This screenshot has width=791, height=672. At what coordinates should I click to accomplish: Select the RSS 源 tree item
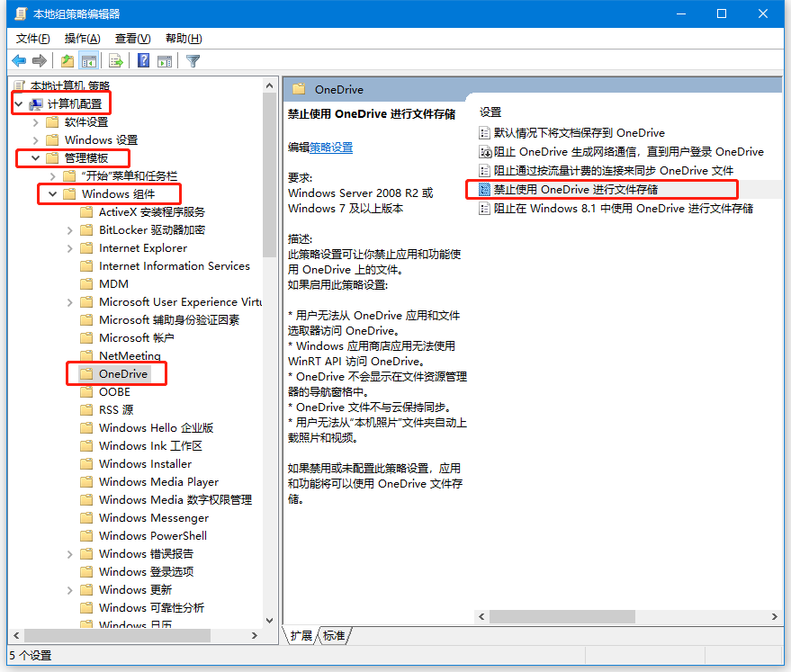116,410
